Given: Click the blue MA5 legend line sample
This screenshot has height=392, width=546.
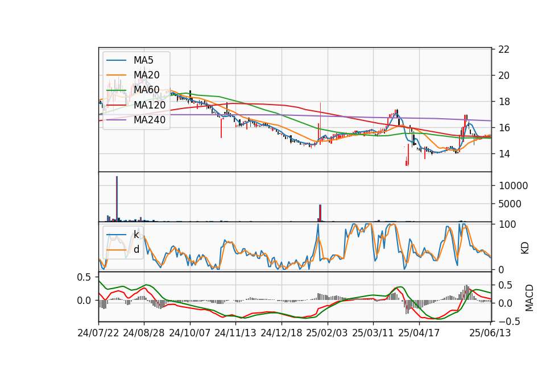Looking at the screenshot, I should 116,60.
